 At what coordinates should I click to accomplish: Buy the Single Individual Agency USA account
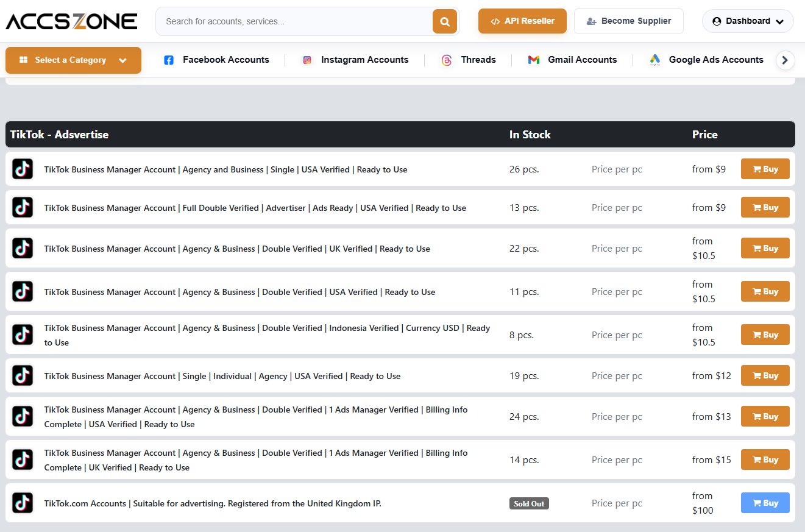765,375
